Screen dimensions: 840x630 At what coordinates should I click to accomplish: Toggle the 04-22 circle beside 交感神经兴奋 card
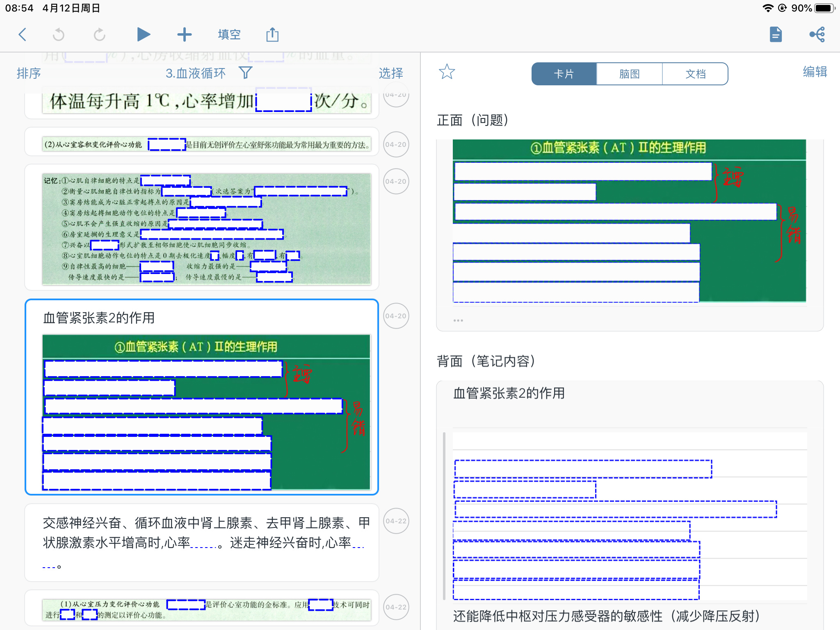click(396, 521)
